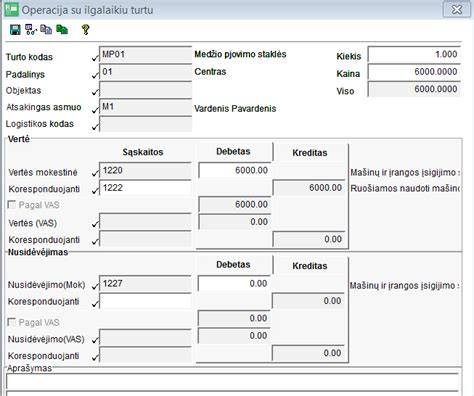The image size is (474, 396).
Task: Click the save floppy disk toolbar icon
Action: pyautogui.click(x=15, y=30)
